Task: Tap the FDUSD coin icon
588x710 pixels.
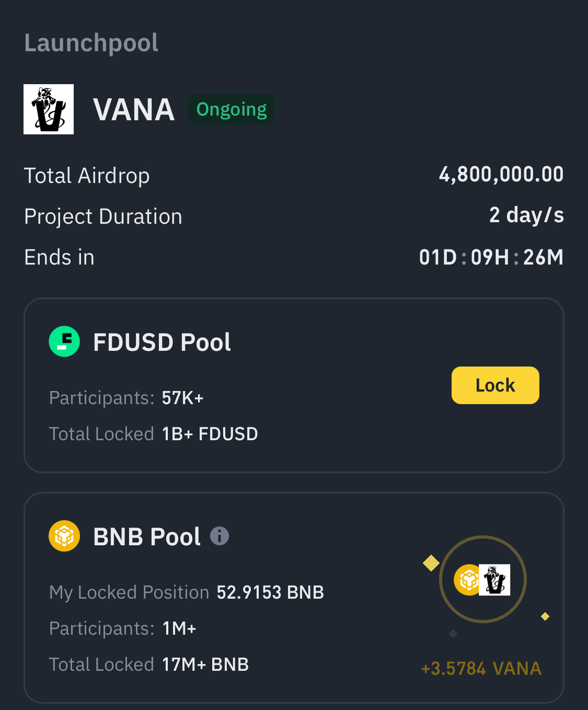Action: 64,341
